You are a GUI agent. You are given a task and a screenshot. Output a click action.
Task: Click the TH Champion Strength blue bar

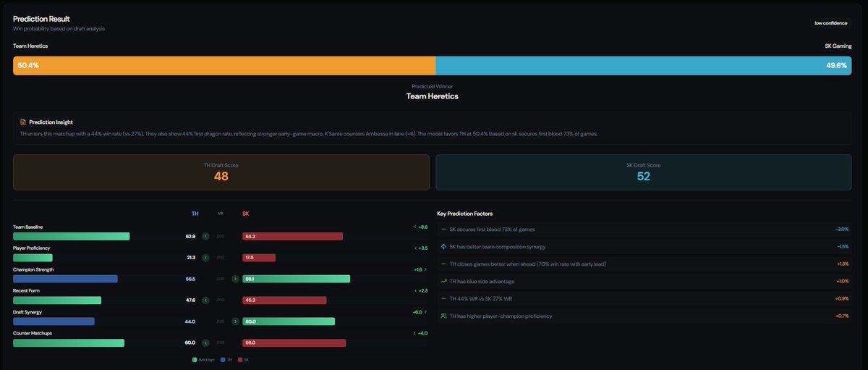click(65, 279)
